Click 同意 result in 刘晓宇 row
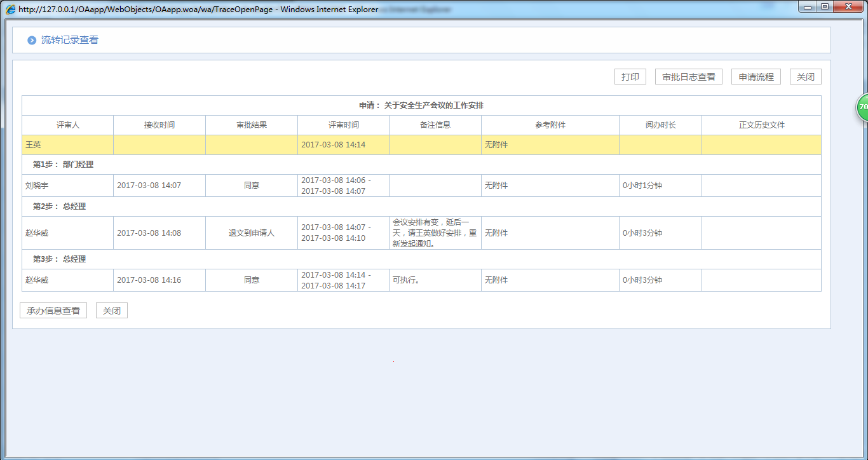 coord(252,186)
